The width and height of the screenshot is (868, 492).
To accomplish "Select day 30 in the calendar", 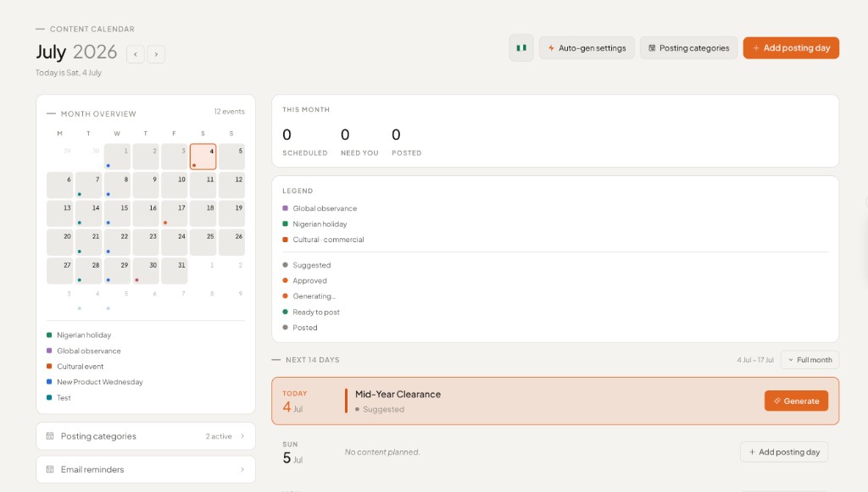I will (146, 271).
